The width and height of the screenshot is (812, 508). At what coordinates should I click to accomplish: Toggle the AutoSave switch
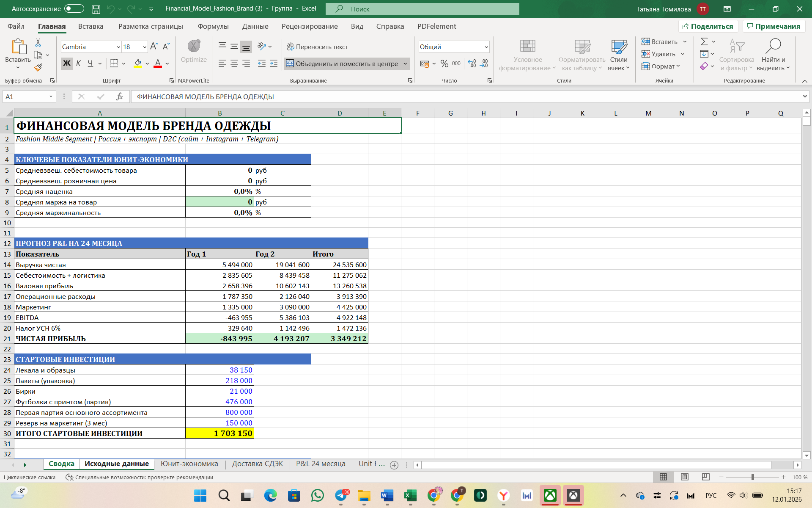74,8
